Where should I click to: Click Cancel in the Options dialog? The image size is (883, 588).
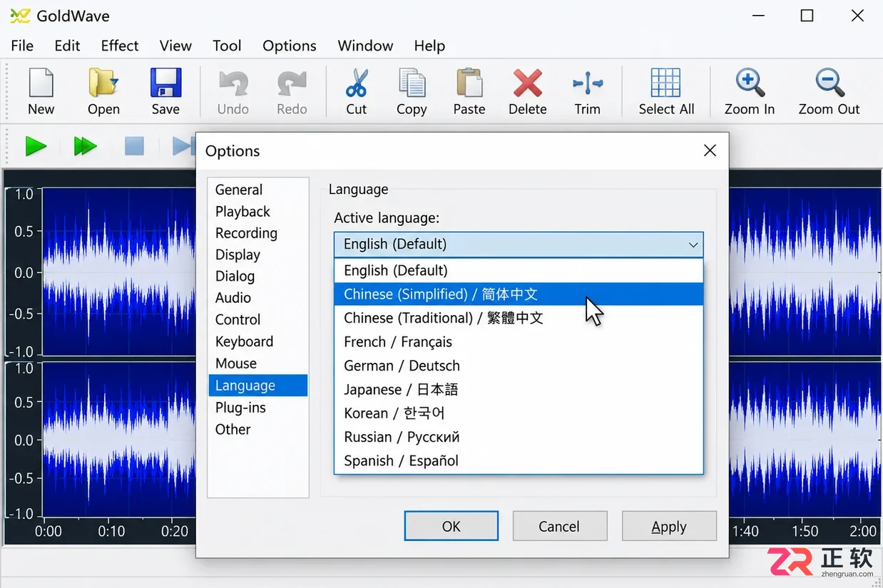[559, 526]
